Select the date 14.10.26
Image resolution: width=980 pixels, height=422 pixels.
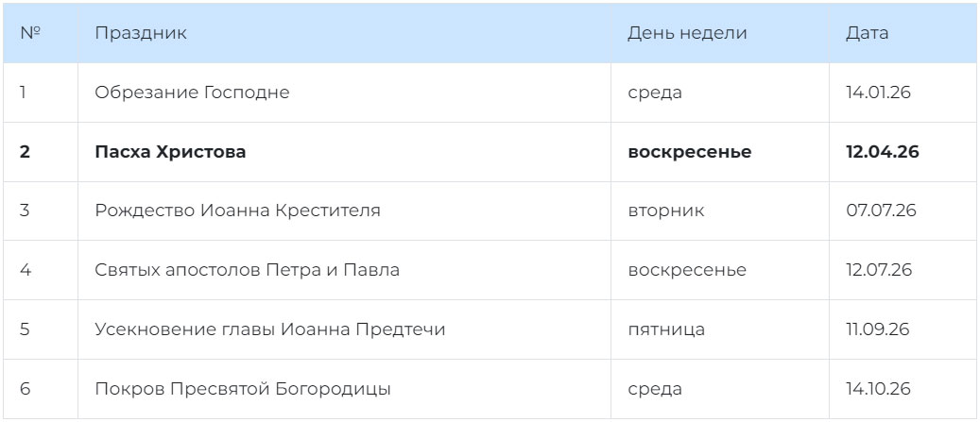click(878, 389)
